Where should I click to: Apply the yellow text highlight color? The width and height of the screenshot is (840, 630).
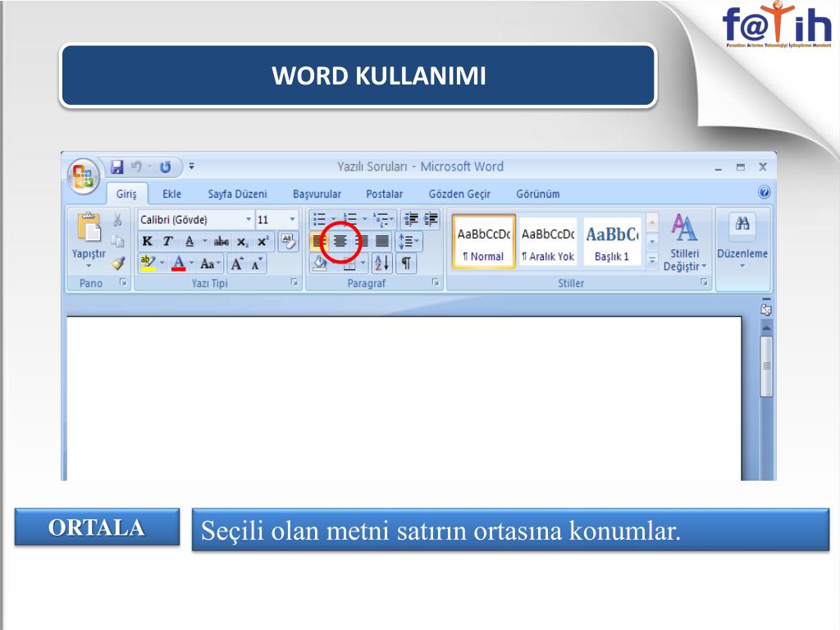(148, 263)
